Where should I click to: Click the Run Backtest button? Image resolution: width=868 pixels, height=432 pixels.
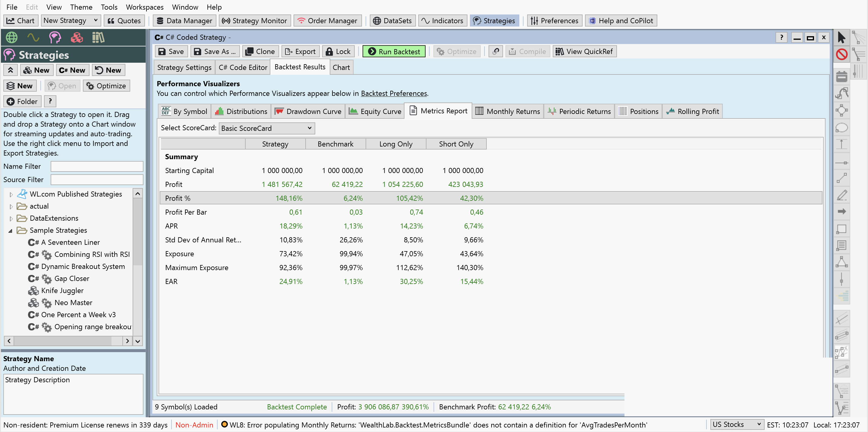tap(394, 52)
